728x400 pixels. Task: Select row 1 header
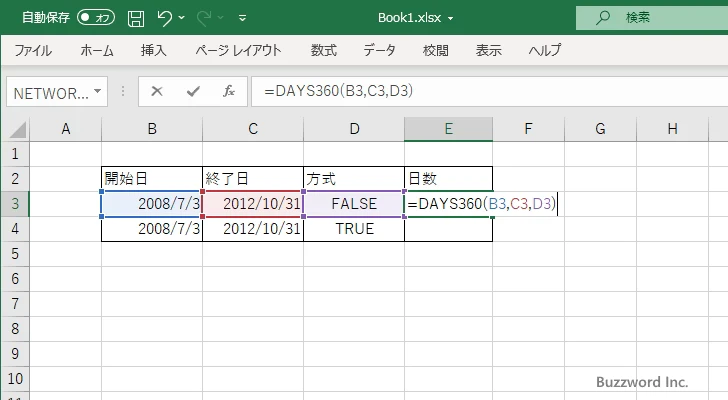tap(15, 154)
